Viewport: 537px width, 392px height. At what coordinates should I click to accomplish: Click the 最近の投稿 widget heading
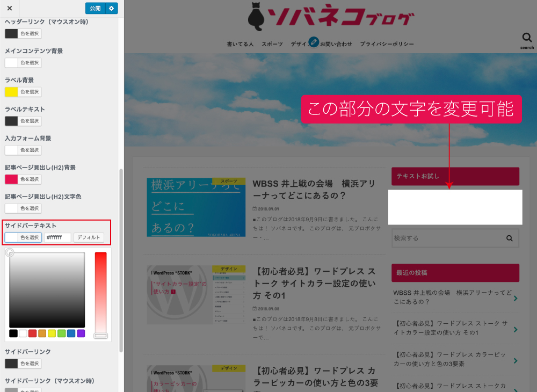[x=455, y=273]
